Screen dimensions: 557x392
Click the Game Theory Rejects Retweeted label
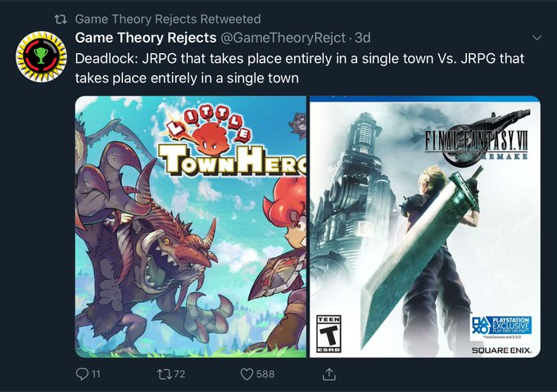click(x=168, y=19)
